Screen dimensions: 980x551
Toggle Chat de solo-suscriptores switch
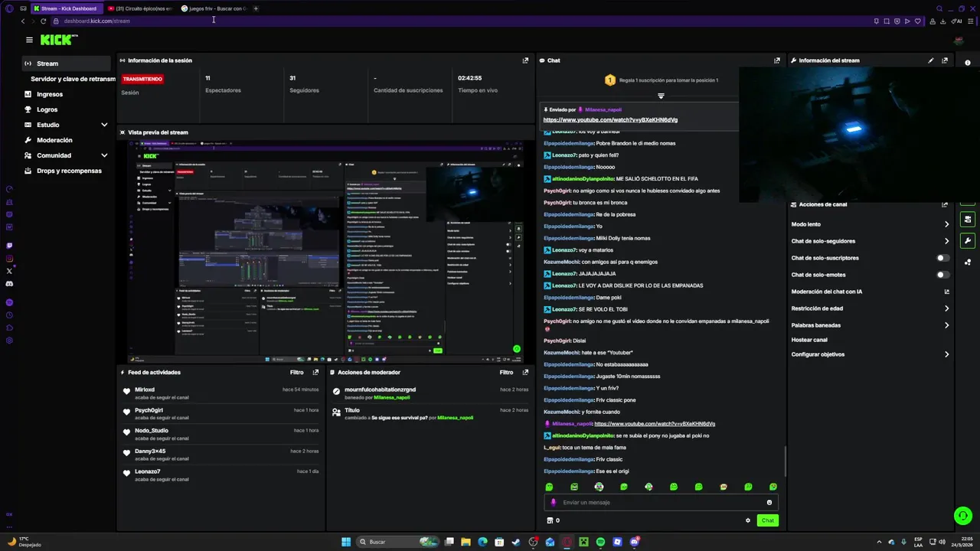[943, 258]
